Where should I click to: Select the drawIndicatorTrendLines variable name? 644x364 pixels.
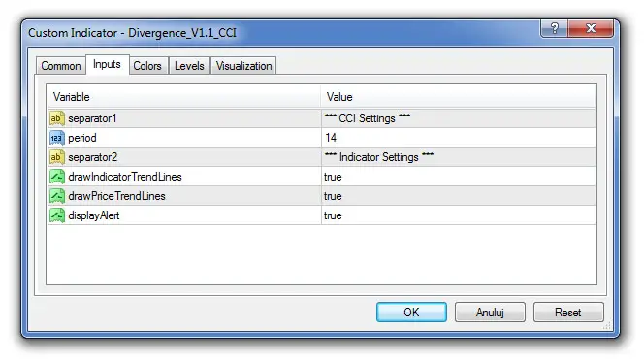[x=125, y=177]
